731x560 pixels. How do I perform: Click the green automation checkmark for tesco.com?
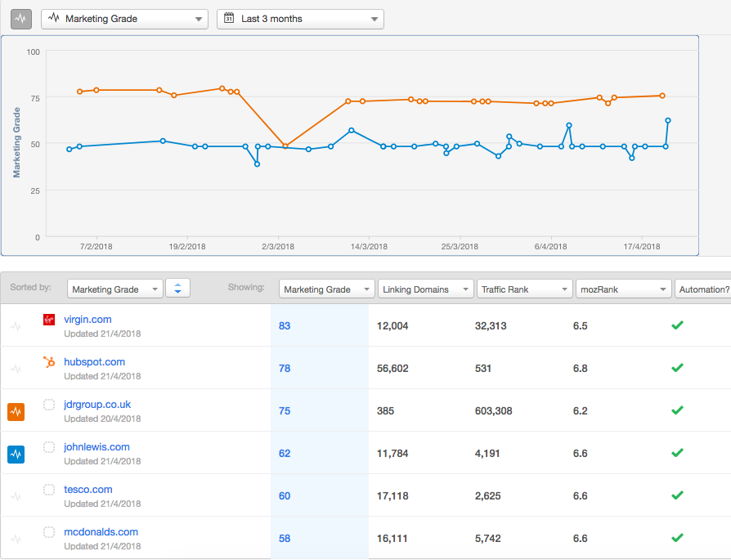(x=677, y=495)
